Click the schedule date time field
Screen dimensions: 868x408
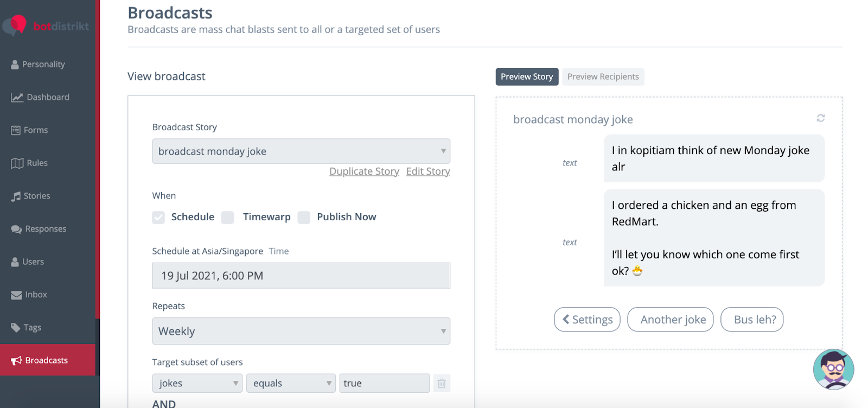click(x=301, y=276)
